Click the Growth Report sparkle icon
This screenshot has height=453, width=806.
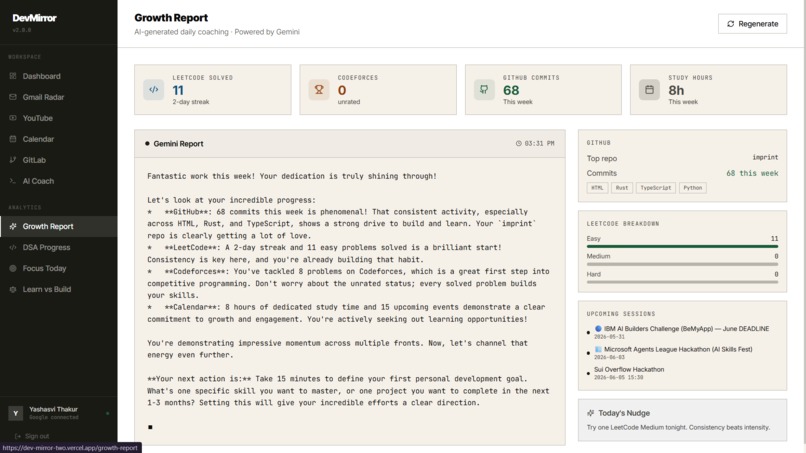pos(13,226)
